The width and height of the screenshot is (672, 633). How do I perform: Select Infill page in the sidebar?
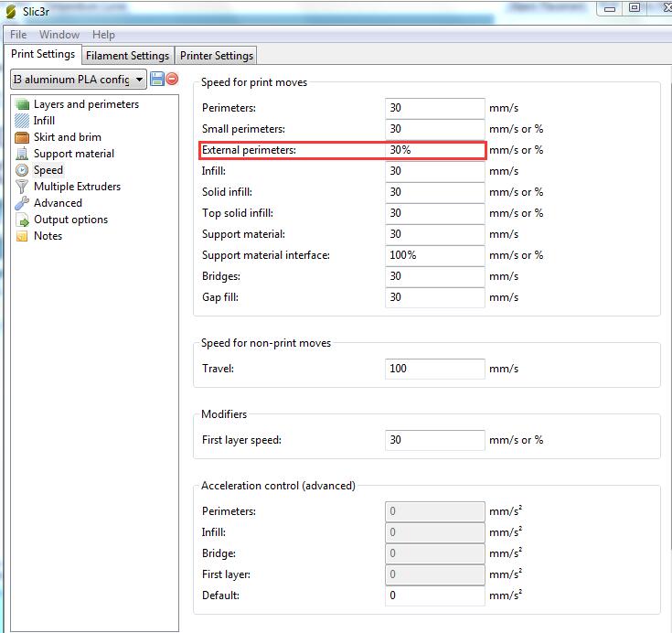coord(44,121)
